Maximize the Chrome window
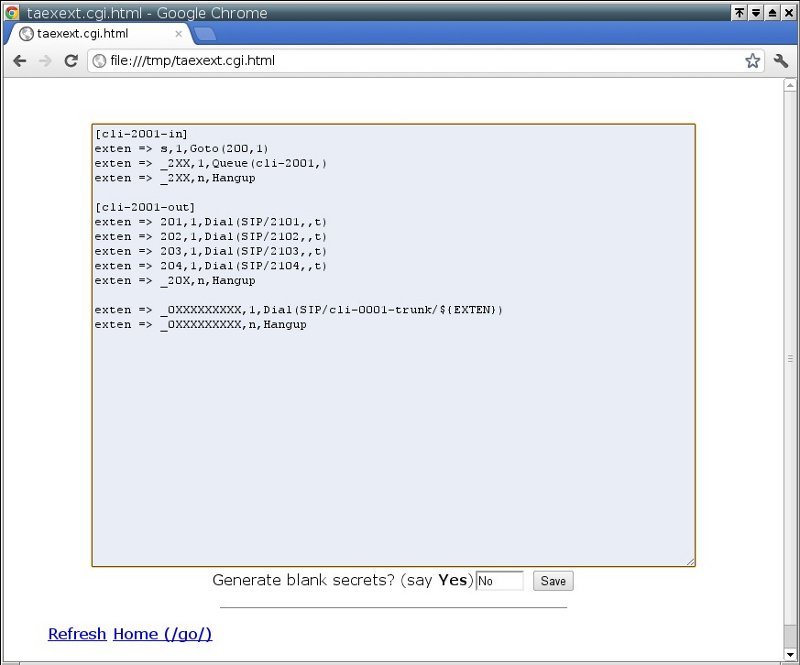 tap(772, 13)
